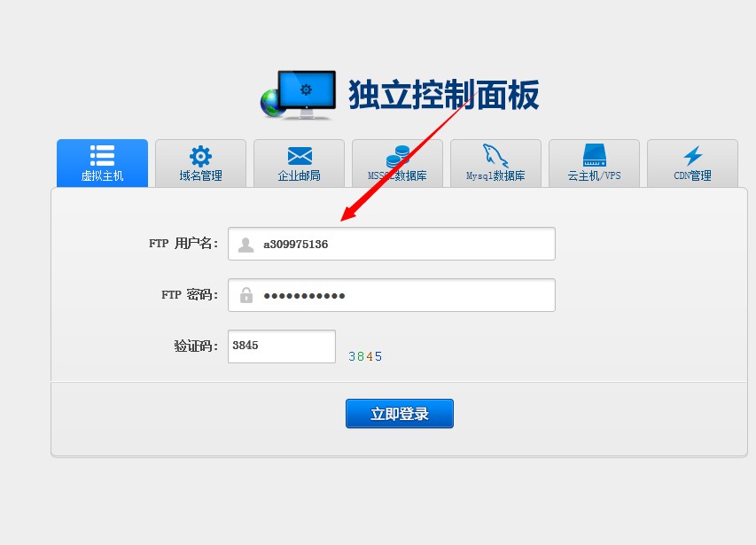Viewport: 756px width, 545px height.
Task: Select the Mysql数据库 tab label
Action: tap(495, 175)
